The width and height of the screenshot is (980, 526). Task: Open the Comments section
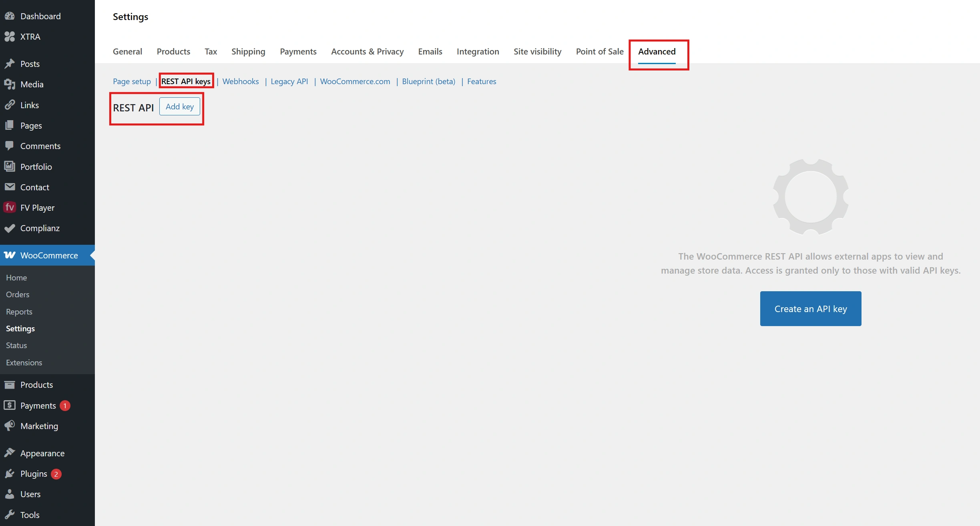(x=40, y=146)
